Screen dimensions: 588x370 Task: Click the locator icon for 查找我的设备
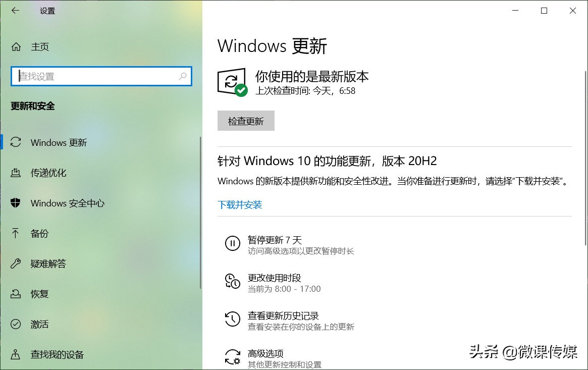point(15,354)
